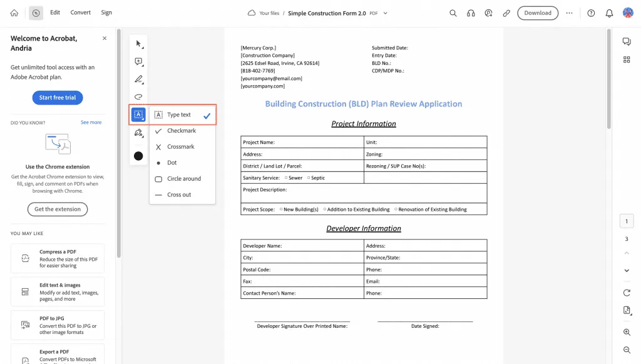Viewport: 641px width, 364px height.
Task: Click the page number input field
Action: point(627,220)
